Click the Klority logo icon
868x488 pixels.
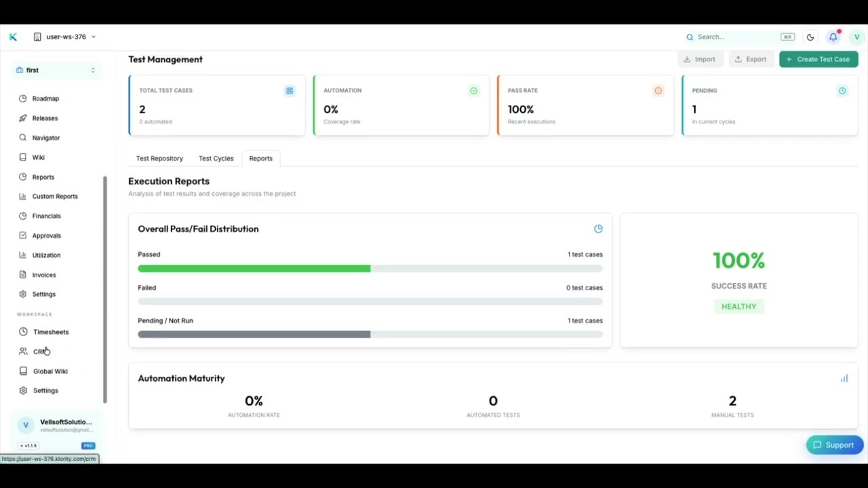pos(13,37)
